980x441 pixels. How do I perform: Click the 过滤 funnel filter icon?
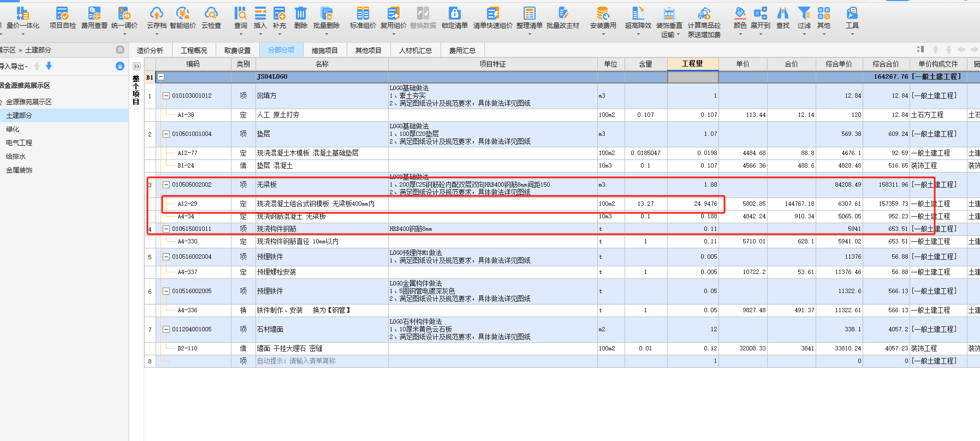(x=804, y=14)
